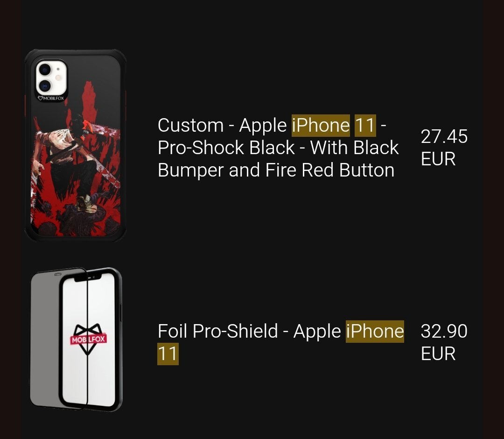
Task: Click the word 'Custom' in the first title
Action: (190, 126)
